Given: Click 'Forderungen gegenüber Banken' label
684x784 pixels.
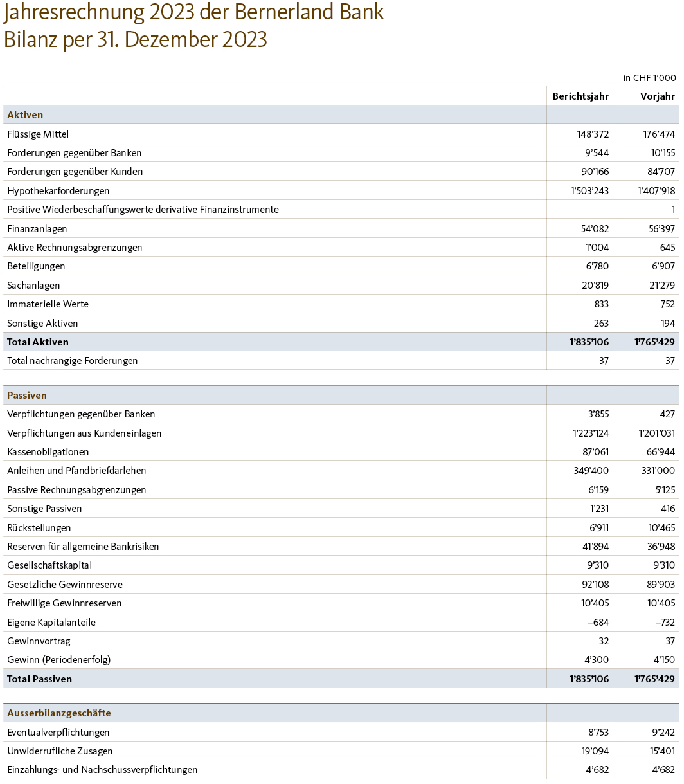Looking at the screenshot, I should click(75, 153).
